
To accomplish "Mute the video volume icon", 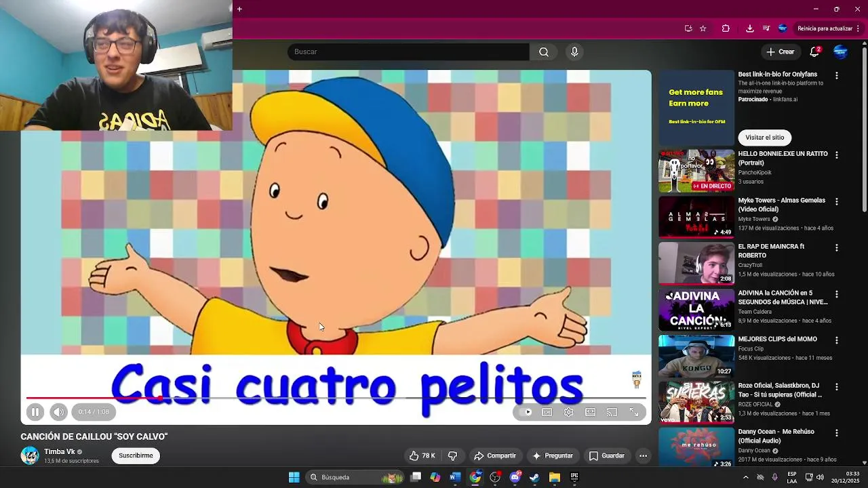I will [x=59, y=412].
